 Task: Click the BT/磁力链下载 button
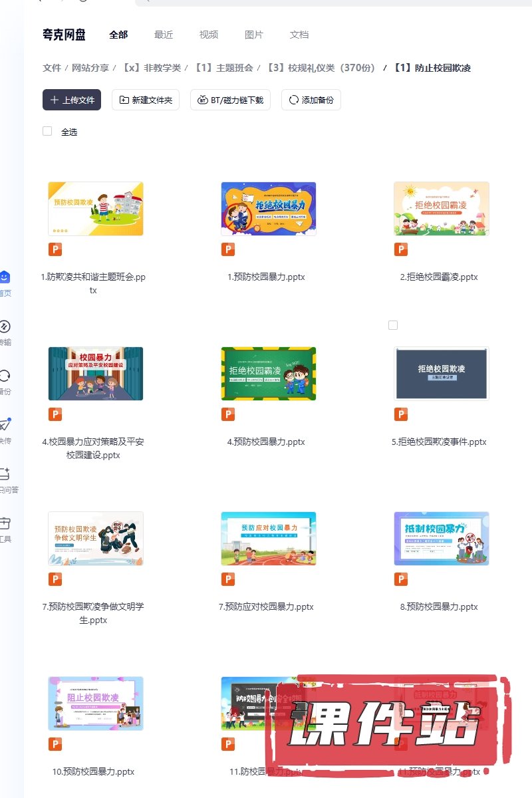[x=230, y=100]
